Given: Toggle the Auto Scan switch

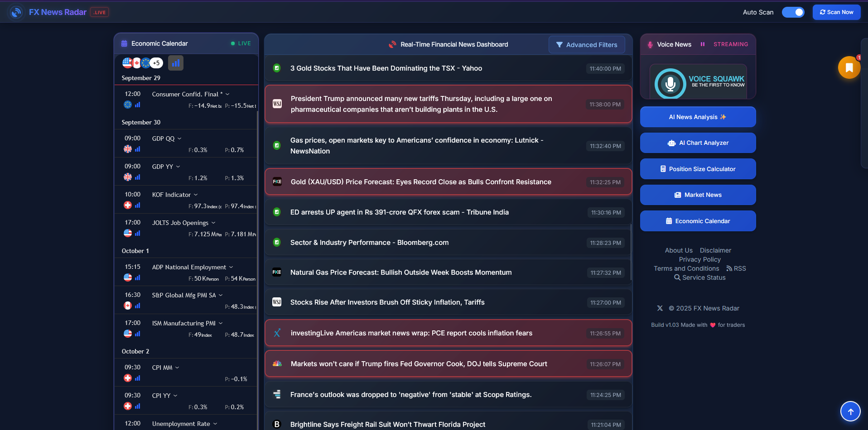Looking at the screenshot, I should [793, 12].
